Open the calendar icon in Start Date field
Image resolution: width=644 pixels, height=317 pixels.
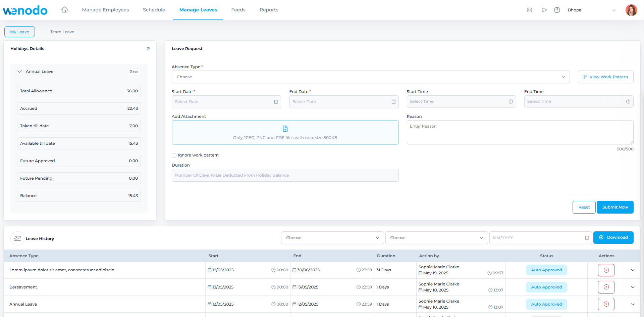276,101
